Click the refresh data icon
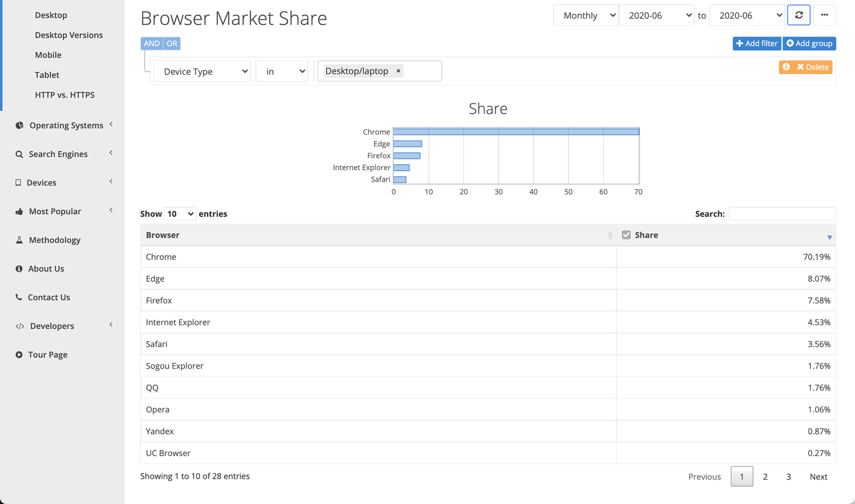The width and height of the screenshot is (855, 504). (x=799, y=15)
